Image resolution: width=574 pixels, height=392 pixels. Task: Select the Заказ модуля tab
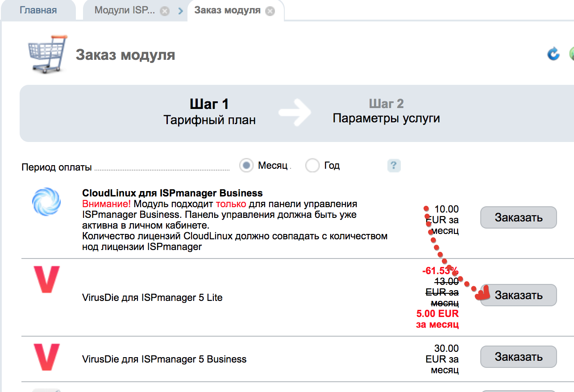point(228,10)
